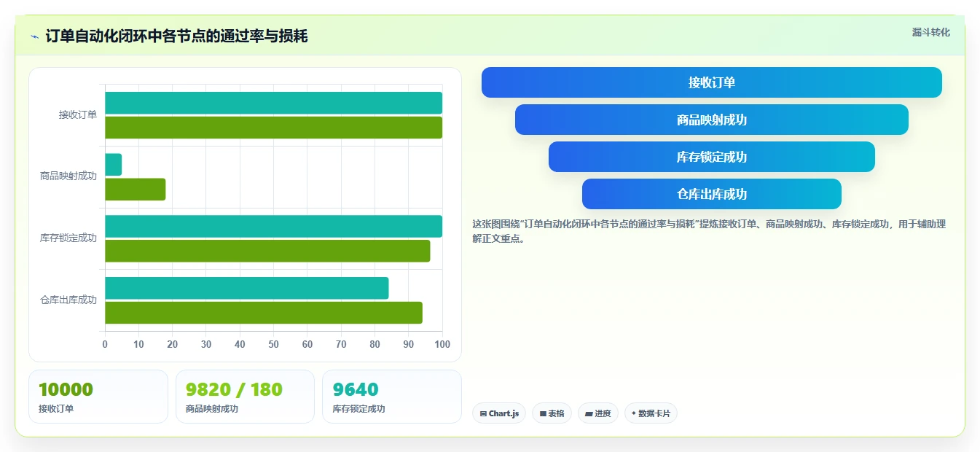The height and width of the screenshot is (452, 980).
Task: Click the x-axis tick 20
Action: point(172,344)
